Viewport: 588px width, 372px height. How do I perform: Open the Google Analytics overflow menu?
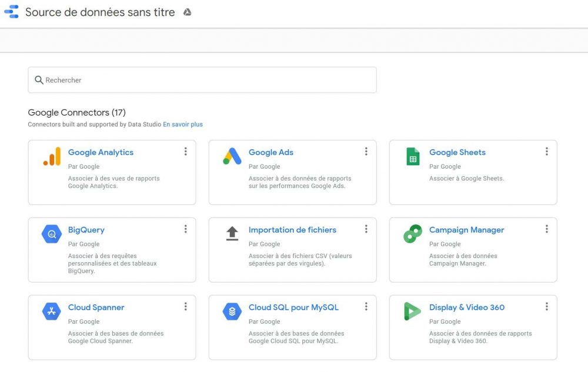pyautogui.click(x=186, y=151)
